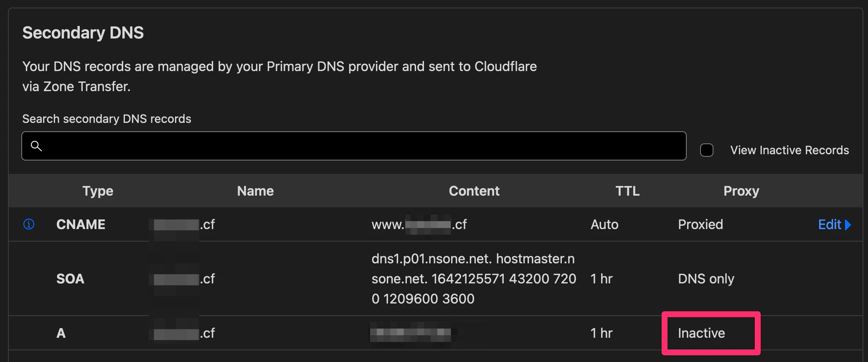Focus the secondary DNS records search field

click(x=354, y=146)
